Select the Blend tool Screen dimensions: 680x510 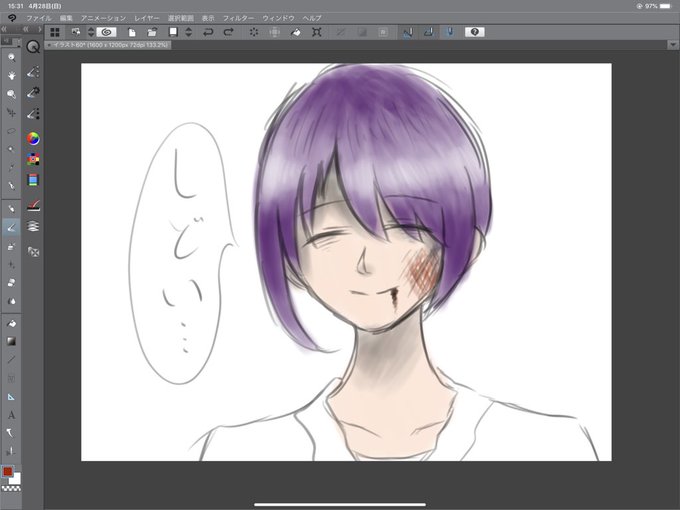pos(11,301)
